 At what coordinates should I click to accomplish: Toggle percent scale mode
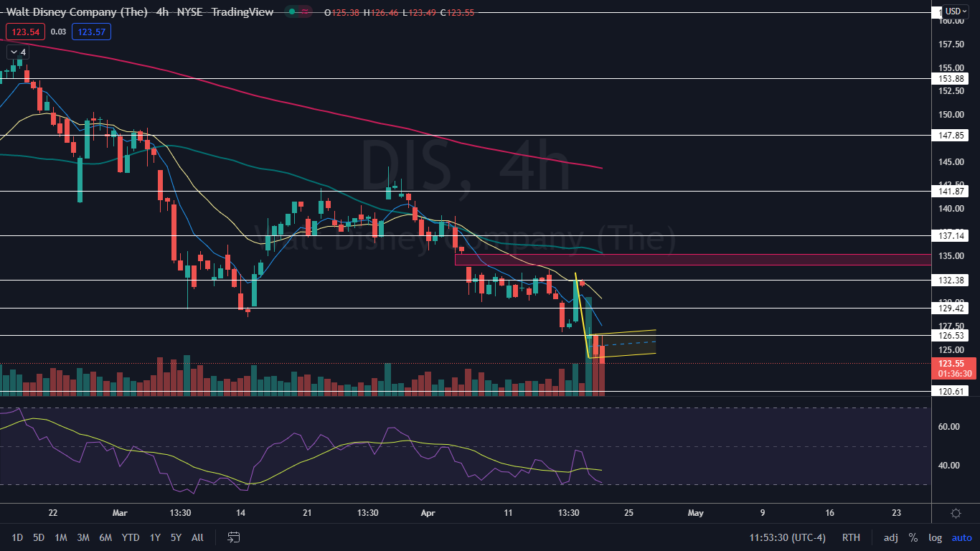913,537
